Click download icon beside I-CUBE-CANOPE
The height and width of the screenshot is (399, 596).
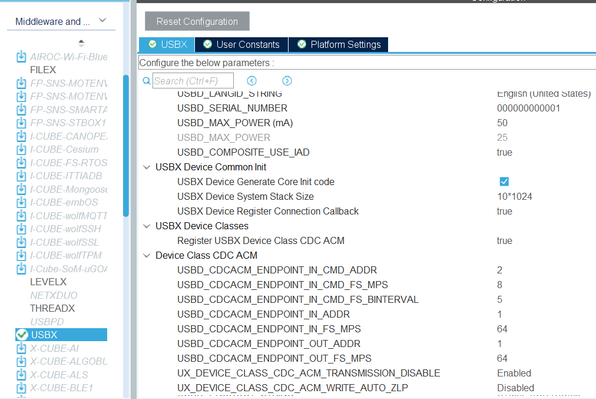point(21,136)
